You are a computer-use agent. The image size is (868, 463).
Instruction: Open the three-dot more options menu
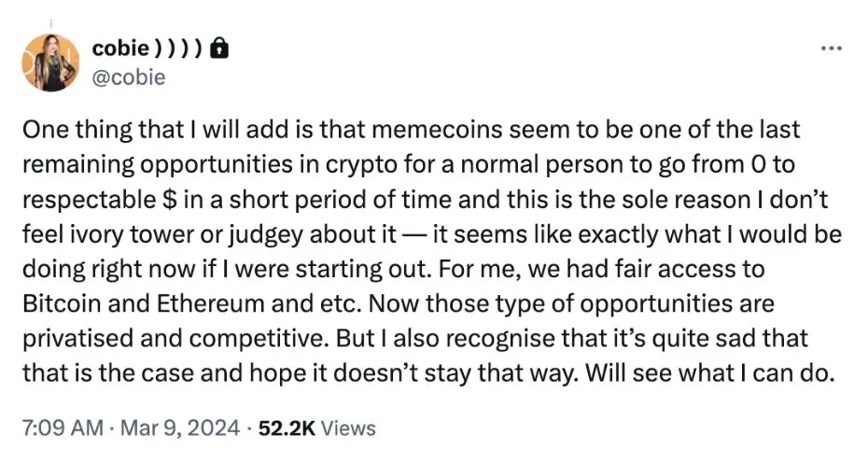pos(829,48)
